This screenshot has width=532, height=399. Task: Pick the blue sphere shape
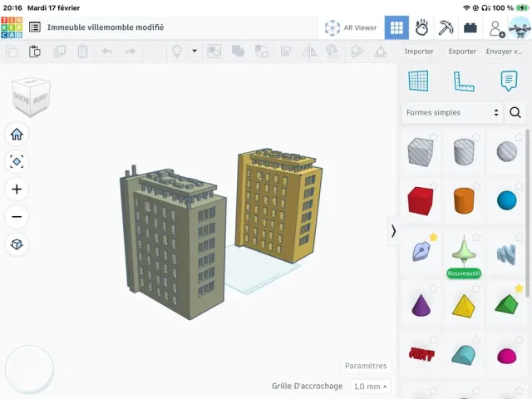pyautogui.click(x=506, y=200)
